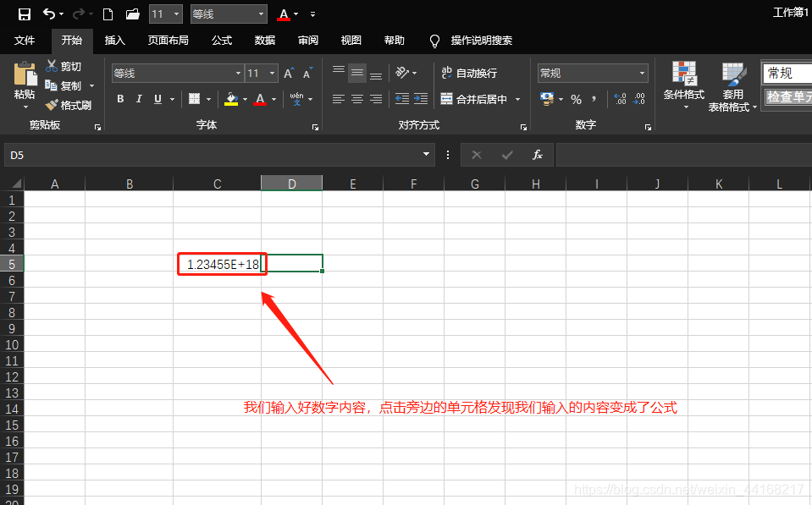Open Font group dialog launcher
Viewport: 812px width, 505px height.
coord(315,127)
